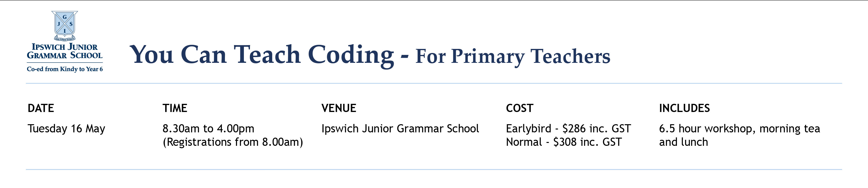Click the Co-ed from Kindy to Year 6 tagline
The height and width of the screenshot is (188, 868).
(x=65, y=69)
